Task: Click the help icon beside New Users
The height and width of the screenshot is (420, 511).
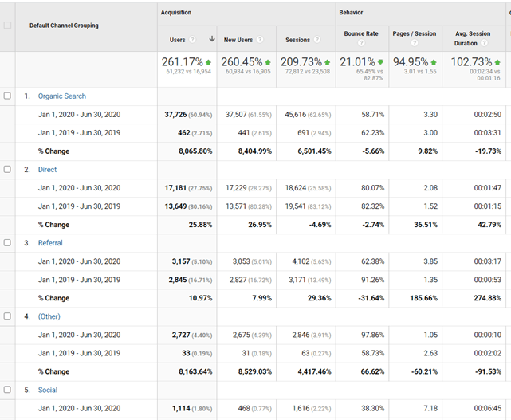Action: coord(258,40)
